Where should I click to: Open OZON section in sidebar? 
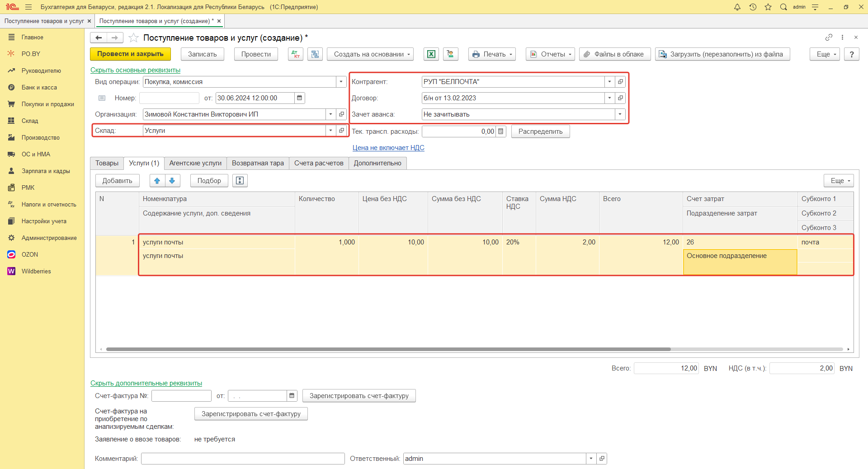click(x=30, y=254)
